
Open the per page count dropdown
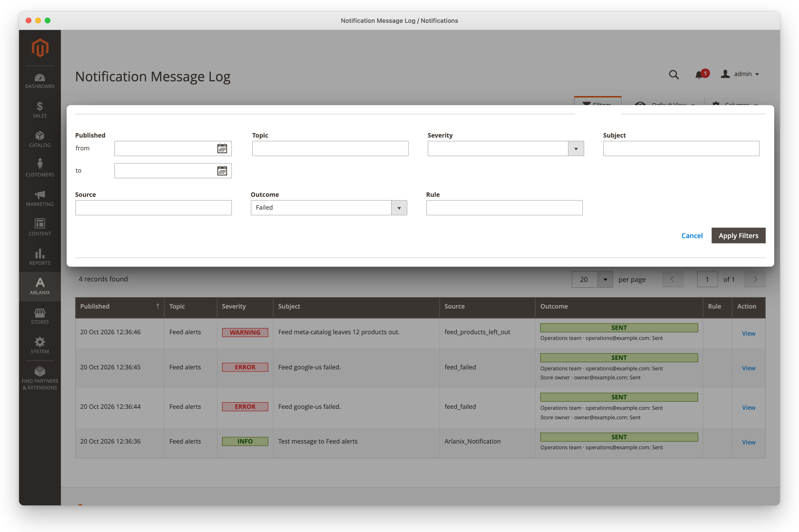click(605, 280)
